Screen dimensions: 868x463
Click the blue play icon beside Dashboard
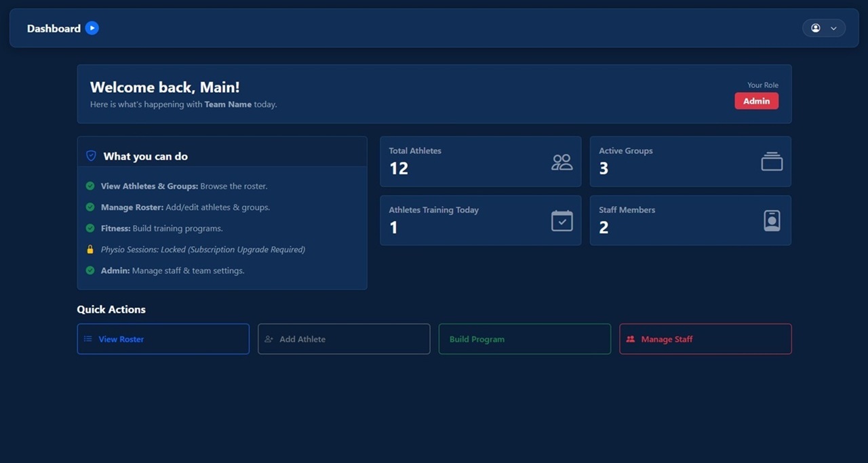click(92, 28)
